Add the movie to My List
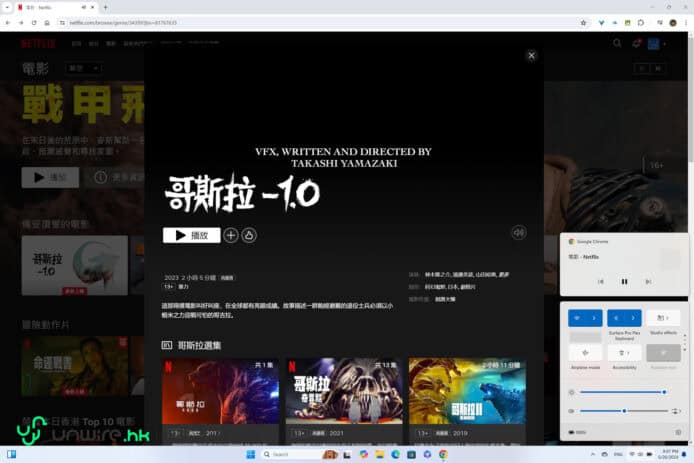694x463 pixels. [231, 235]
